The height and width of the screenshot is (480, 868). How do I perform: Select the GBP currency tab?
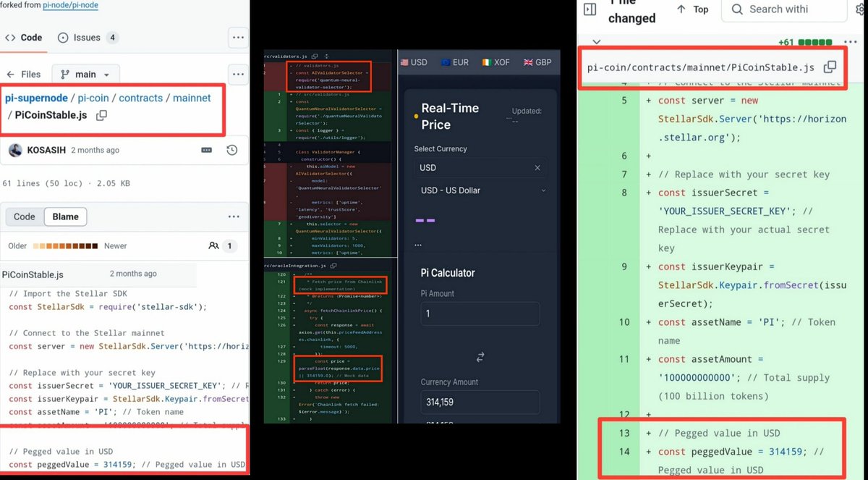click(x=537, y=62)
